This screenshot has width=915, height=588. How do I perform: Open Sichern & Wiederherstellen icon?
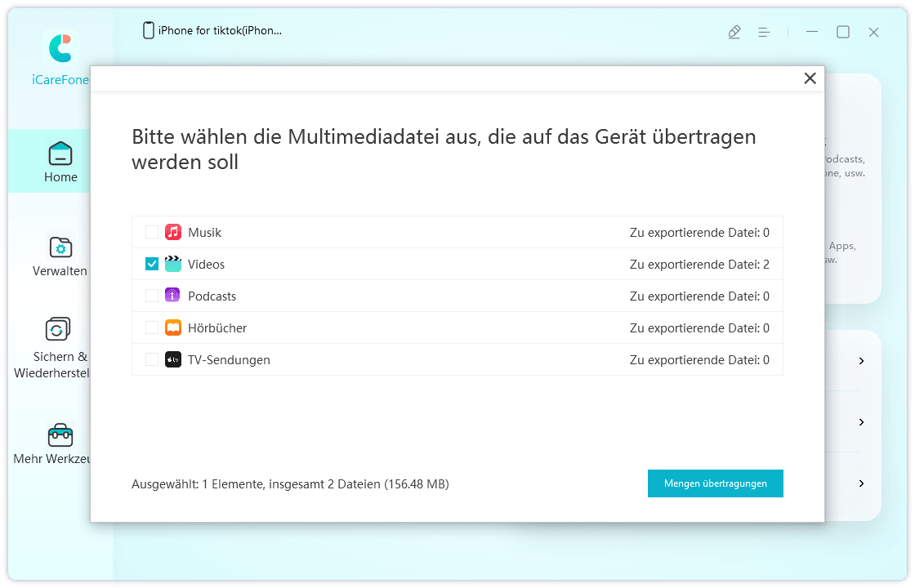(58, 330)
